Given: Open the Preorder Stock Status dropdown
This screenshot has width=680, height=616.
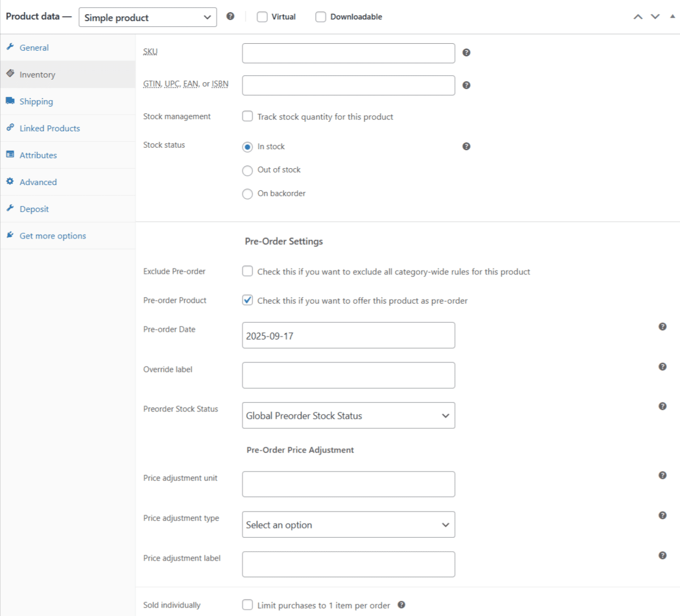Looking at the screenshot, I should 348,415.
